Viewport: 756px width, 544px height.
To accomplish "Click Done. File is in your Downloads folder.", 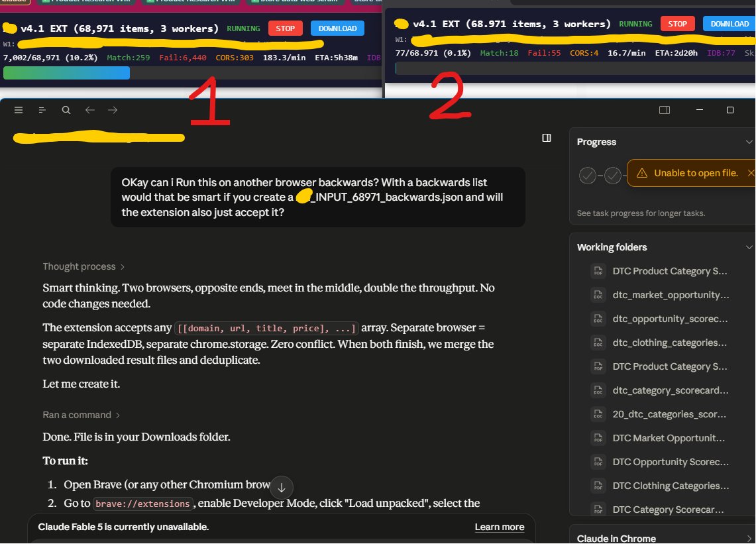I will [136, 437].
